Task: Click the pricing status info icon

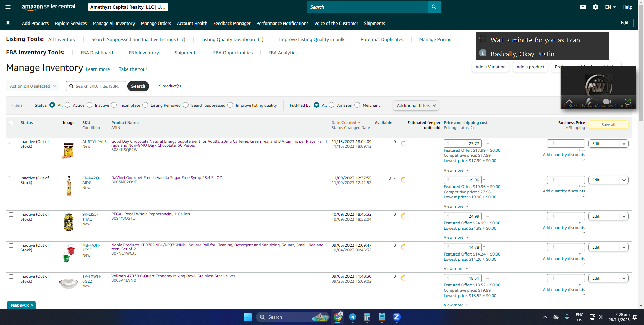Action: pyautogui.click(x=472, y=128)
